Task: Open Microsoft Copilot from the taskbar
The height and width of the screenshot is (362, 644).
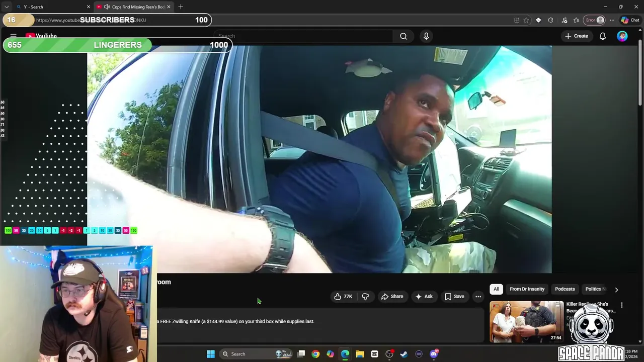Action: pyautogui.click(x=330, y=354)
